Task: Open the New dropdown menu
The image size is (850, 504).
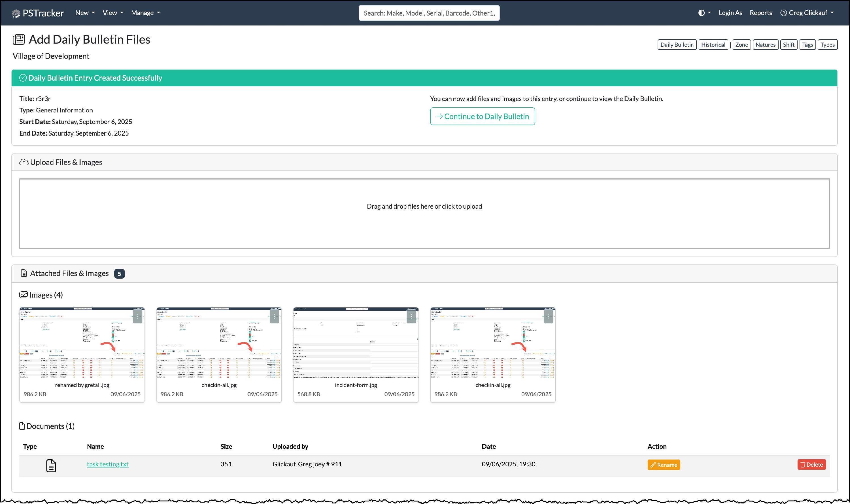Action: pyautogui.click(x=85, y=13)
